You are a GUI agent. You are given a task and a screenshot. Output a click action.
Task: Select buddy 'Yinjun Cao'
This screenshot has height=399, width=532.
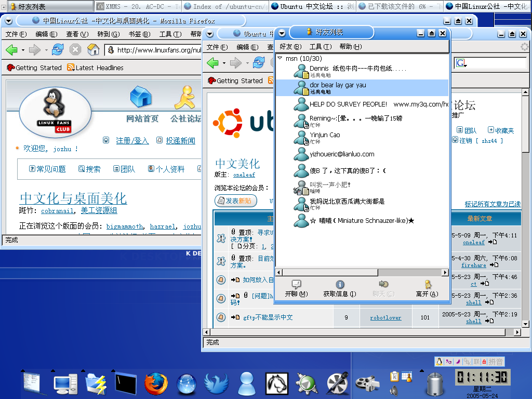pos(362,138)
